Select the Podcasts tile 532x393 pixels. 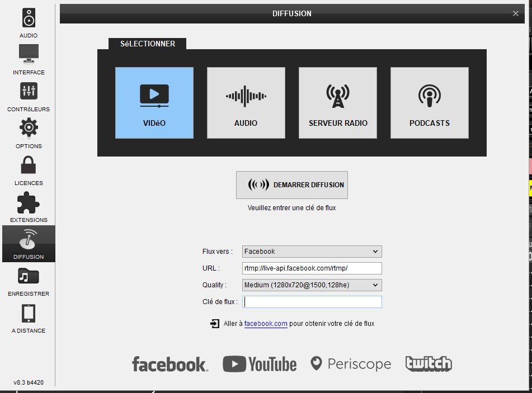click(x=430, y=103)
